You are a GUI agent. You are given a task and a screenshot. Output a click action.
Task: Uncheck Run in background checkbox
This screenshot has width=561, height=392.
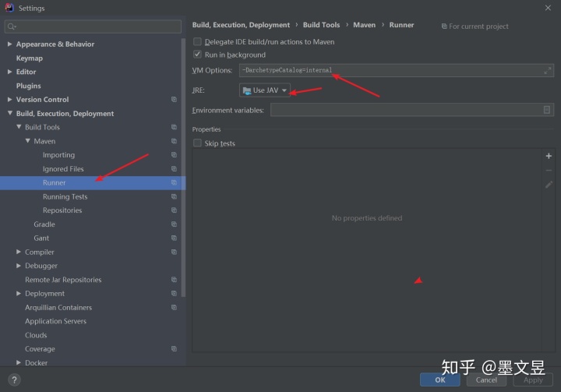[197, 55]
